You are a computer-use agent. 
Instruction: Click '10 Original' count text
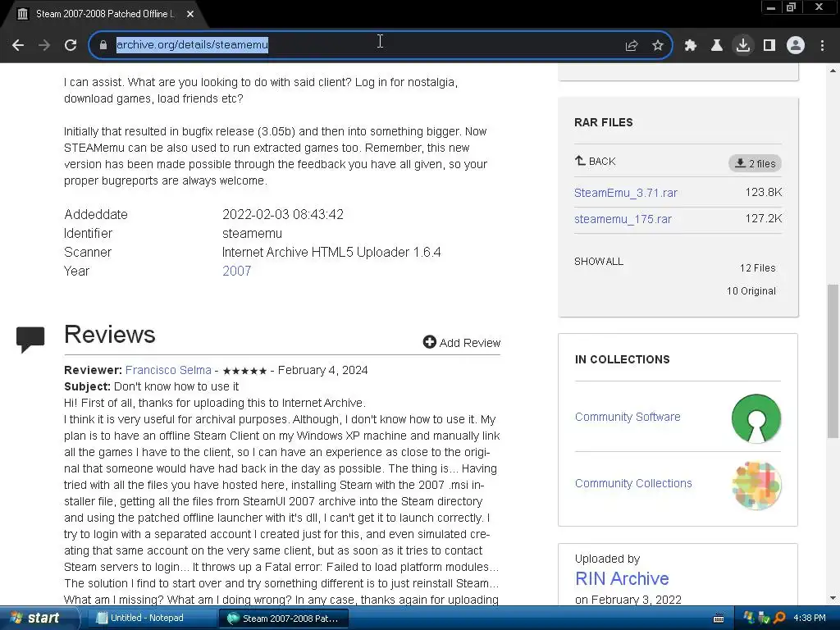click(x=751, y=291)
